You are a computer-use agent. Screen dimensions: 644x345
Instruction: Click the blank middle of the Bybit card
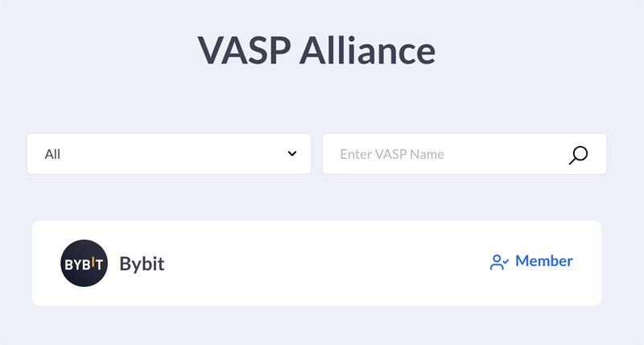pos(324,263)
